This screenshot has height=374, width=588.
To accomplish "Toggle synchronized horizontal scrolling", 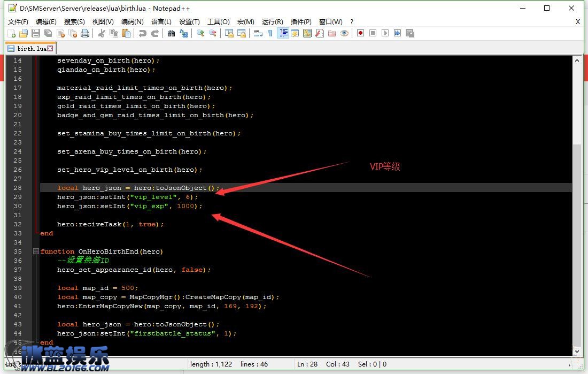I will click(x=242, y=33).
